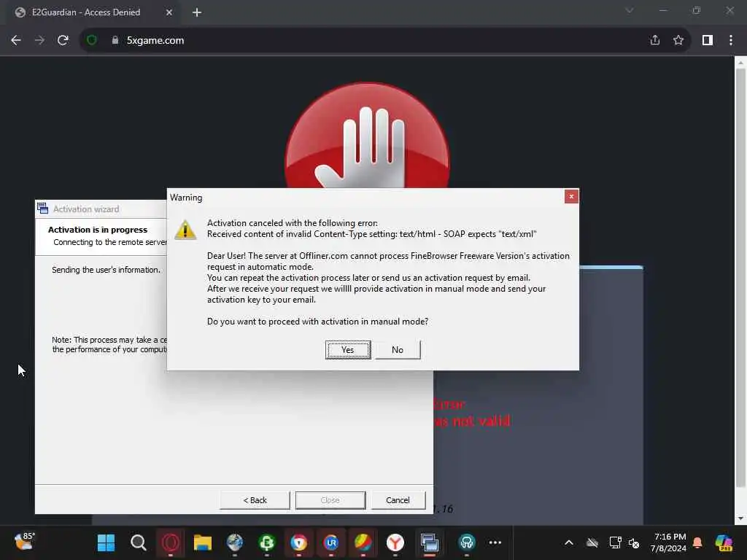Viewport: 747px width, 560px height.
Task: Click Cancel in the Activation wizard
Action: click(x=398, y=500)
